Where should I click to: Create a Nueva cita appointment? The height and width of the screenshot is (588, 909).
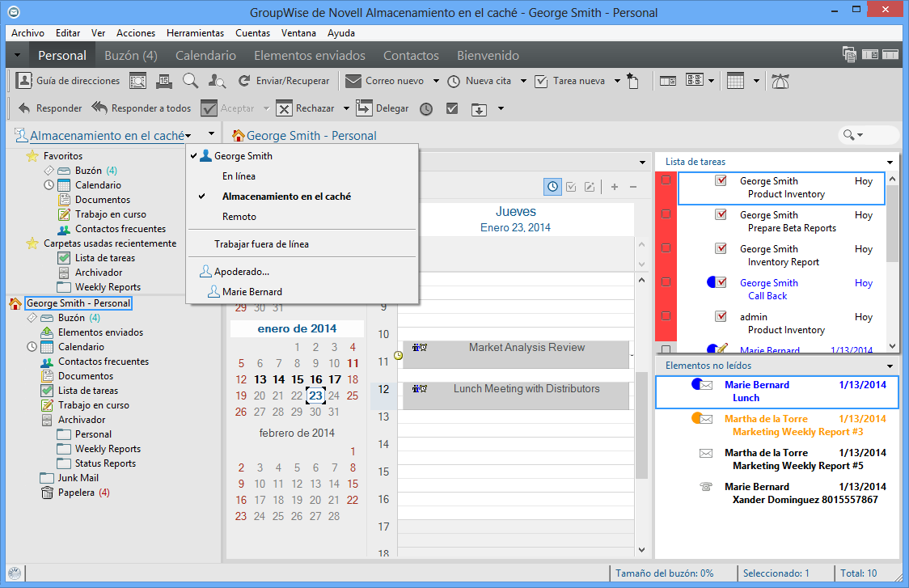coord(480,81)
